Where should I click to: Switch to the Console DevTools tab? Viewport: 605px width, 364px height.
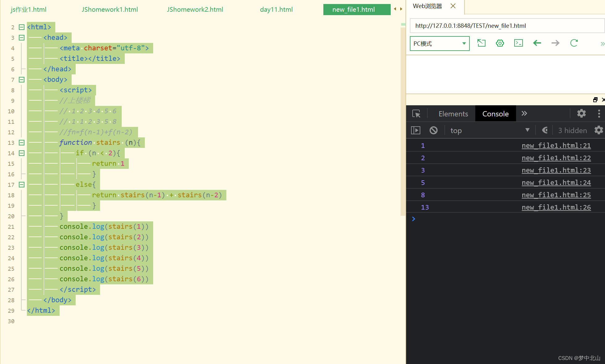(x=495, y=114)
